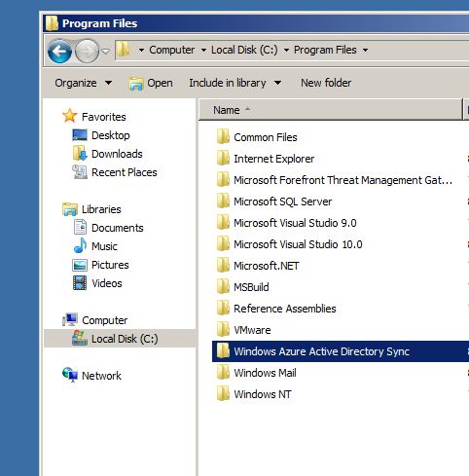Expand the arrow after Computer breadcrumb
469x476 pixels.
[203, 50]
